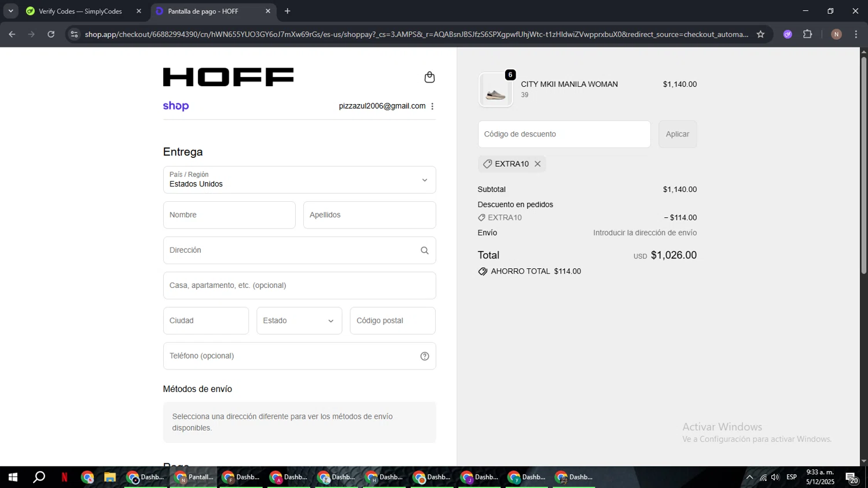Open Chrome profile avatar N
This screenshot has height=488, width=868.
(x=836, y=34)
